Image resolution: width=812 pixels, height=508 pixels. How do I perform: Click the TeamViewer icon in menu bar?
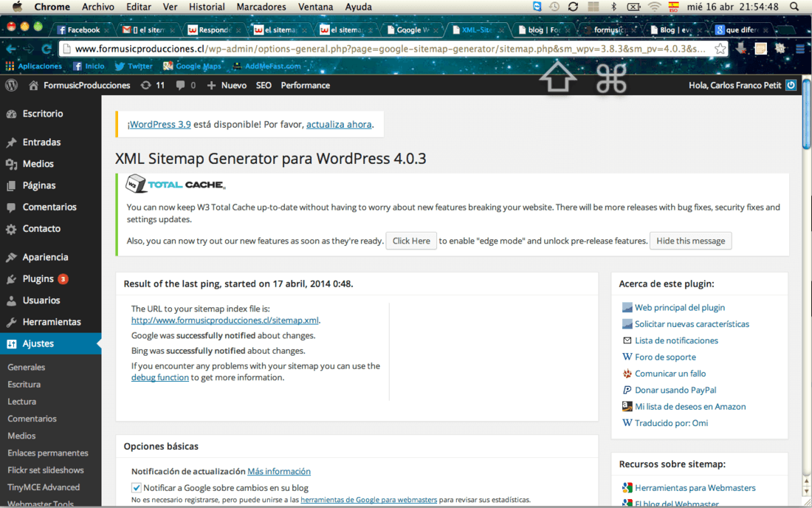pyautogui.click(x=537, y=7)
